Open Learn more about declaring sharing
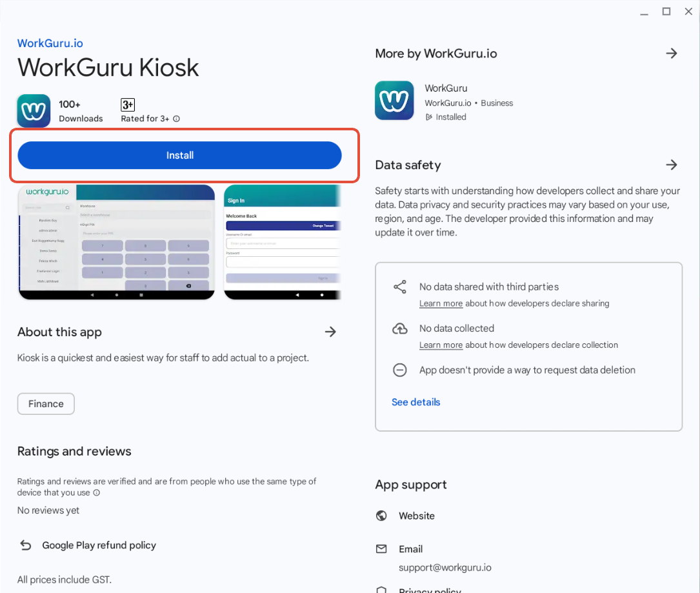 point(441,304)
